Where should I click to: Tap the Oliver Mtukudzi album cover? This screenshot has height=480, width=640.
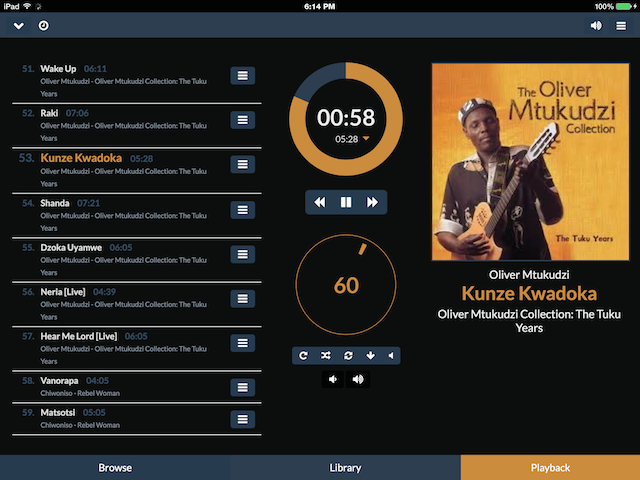click(530, 162)
